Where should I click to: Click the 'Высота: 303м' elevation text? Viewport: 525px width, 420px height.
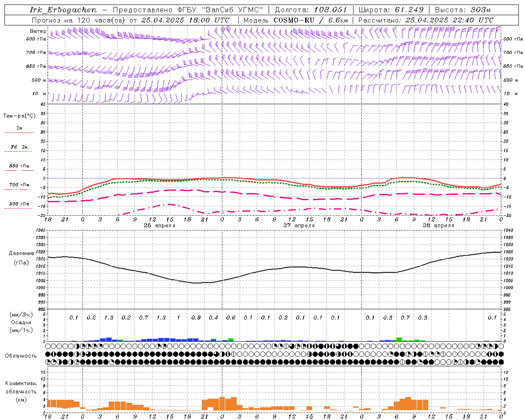click(463, 10)
